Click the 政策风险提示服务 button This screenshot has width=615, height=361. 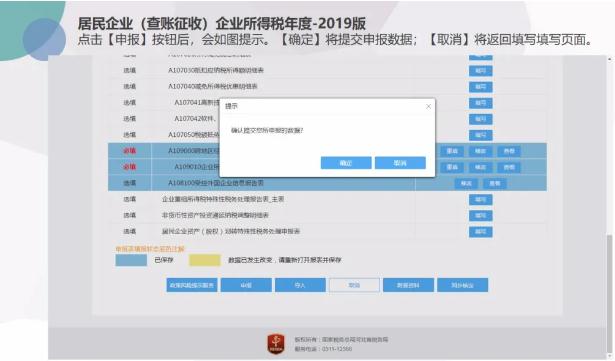tap(192, 285)
